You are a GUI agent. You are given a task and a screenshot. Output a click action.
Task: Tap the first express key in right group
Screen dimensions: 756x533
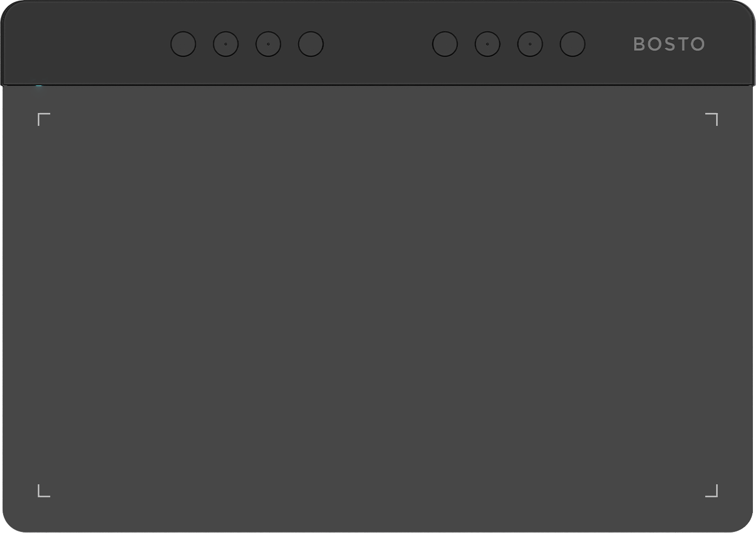(445, 44)
